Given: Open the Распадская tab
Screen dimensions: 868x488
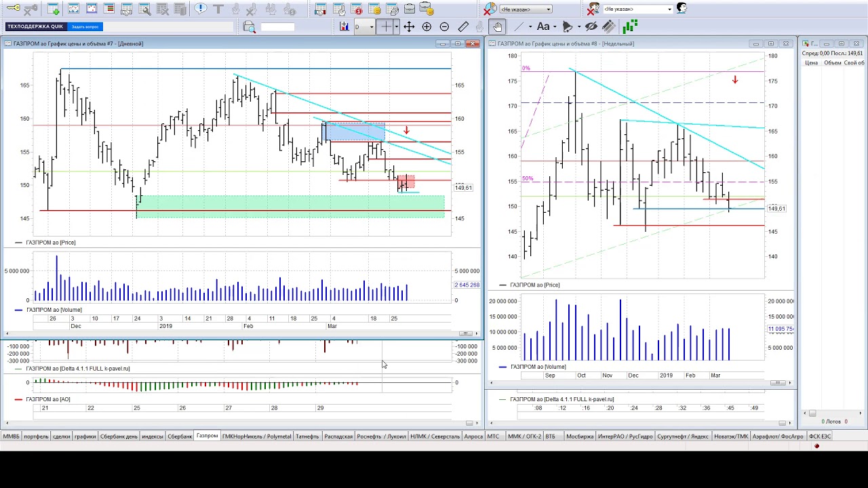Looking at the screenshot, I should point(338,436).
